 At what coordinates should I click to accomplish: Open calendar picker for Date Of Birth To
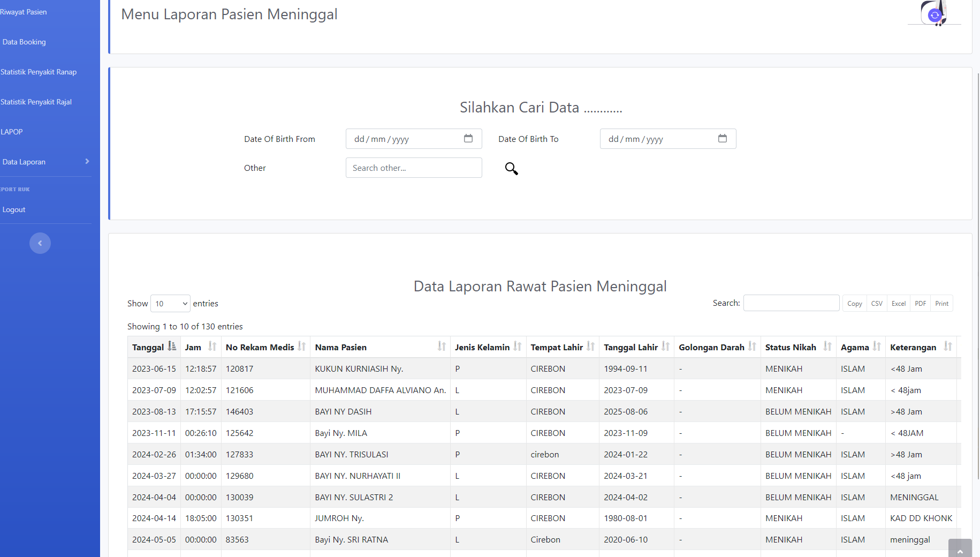pyautogui.click(x=722, y=139)
